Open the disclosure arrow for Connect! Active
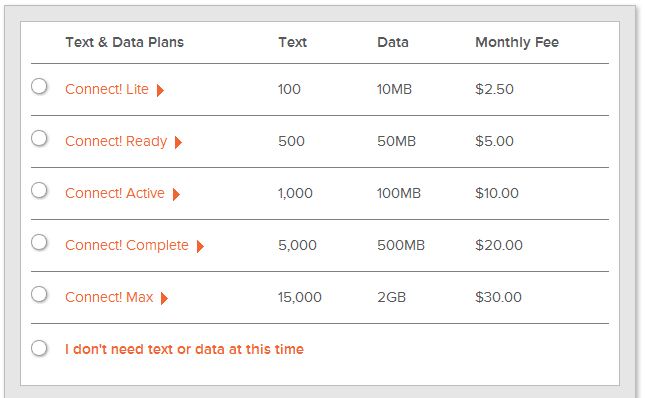The image size is (645, 398). 176,194
